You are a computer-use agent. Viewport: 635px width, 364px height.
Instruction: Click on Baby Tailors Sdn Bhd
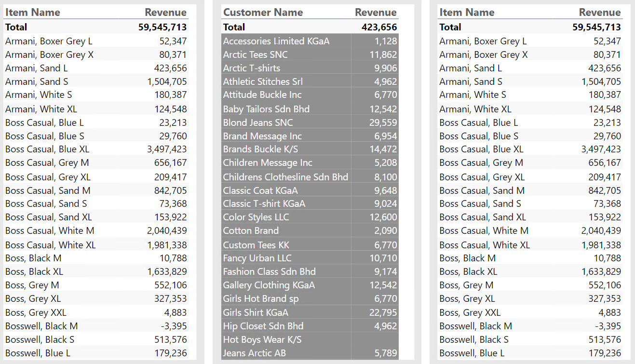click(x=266, y=109)
